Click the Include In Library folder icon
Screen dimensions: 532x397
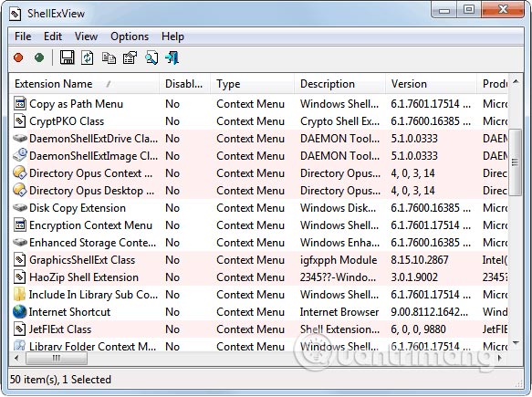(20, 294)
